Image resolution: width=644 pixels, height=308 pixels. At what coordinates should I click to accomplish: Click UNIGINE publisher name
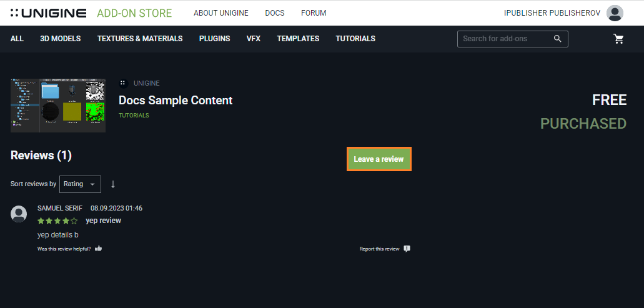147,83
